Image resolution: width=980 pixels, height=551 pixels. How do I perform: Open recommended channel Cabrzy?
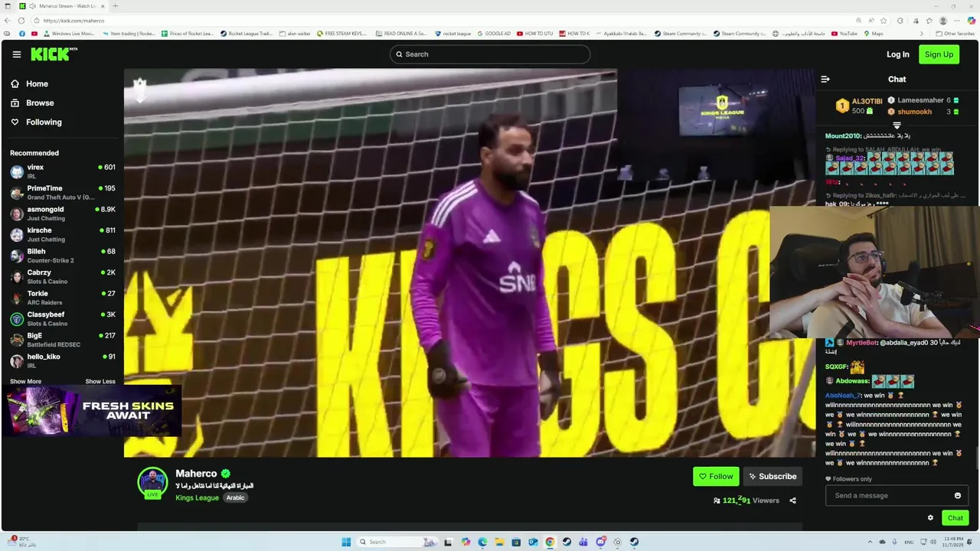(x=62, y=276)
